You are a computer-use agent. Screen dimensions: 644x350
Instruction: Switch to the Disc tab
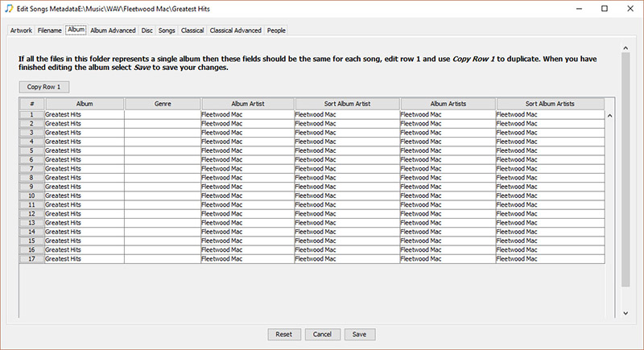tap(147, 31)
